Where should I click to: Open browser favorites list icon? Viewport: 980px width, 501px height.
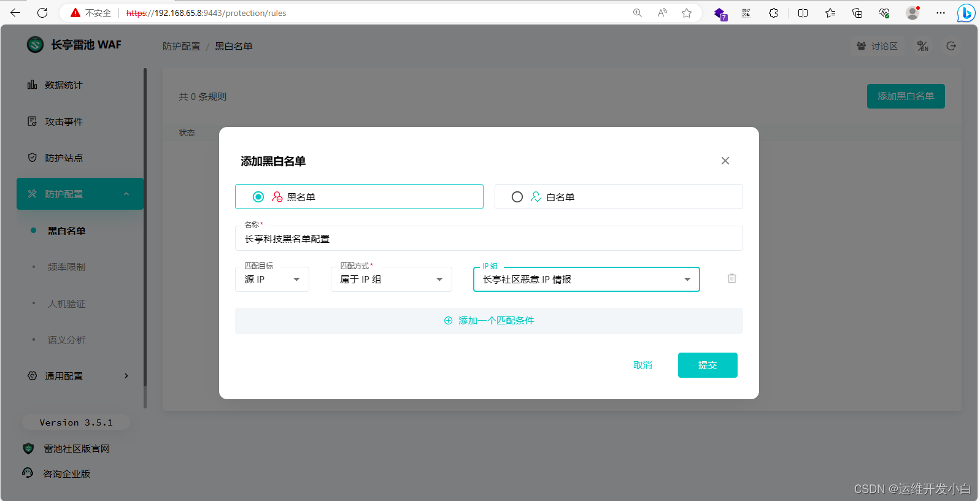click(830, 13)
